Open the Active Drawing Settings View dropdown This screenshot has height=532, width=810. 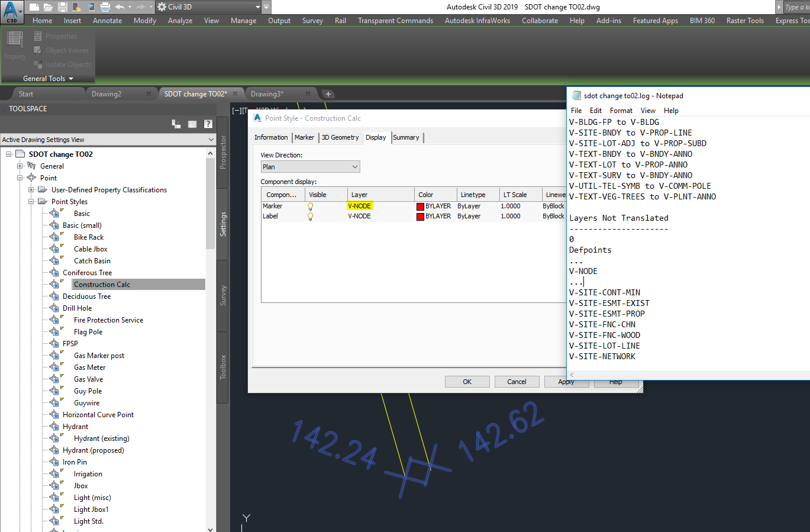pos(108,140)
